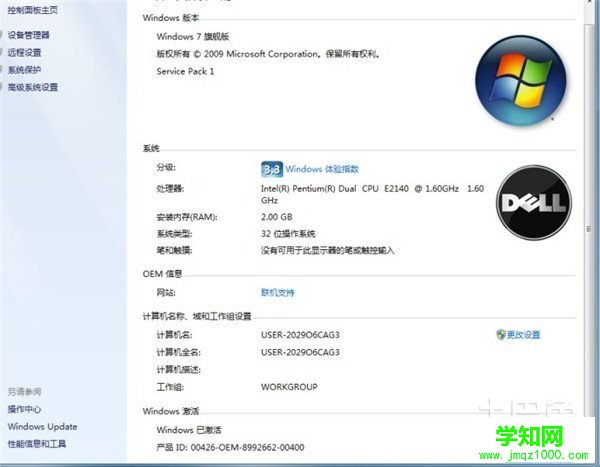
Task: Click the Dell OEM logo
Action: click(x=534, y=203)
